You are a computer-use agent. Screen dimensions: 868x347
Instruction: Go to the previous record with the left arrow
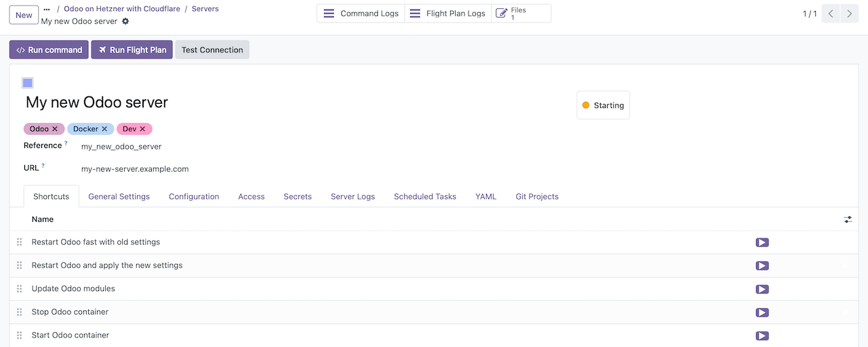tap(831, 14)
